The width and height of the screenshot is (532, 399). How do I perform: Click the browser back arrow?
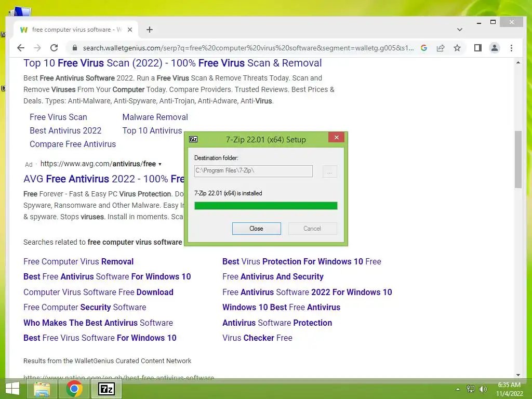pos(21,48)
